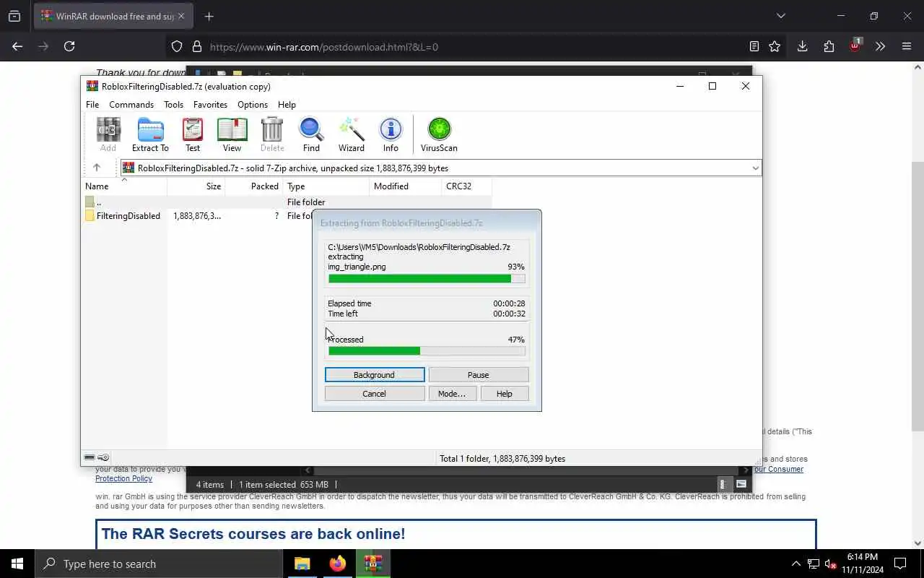Open the Help menu
This screenshot has width=924, height=578.
pos(287,105)
